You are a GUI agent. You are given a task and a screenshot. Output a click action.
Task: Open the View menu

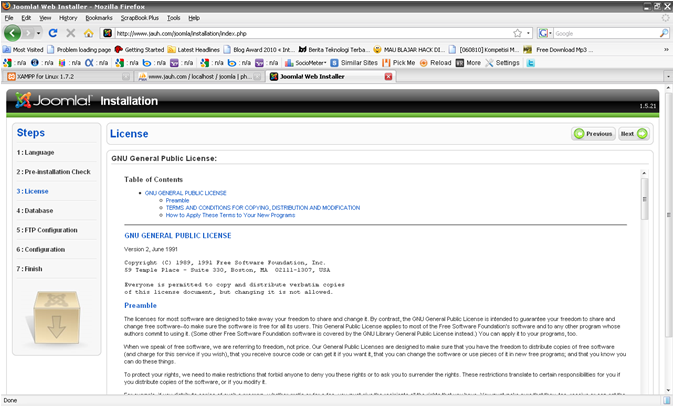[45, 18]
